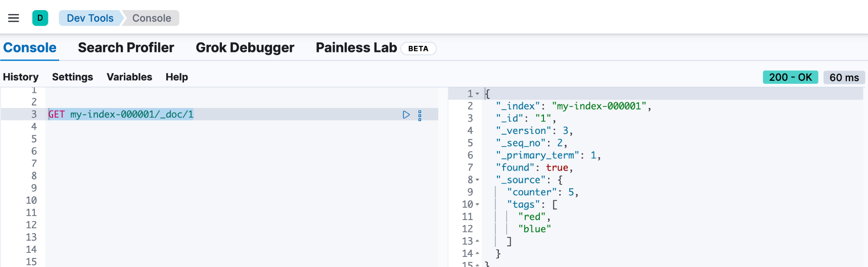This screenshot has width=868, height=267.
Task: Open the Grok Debugger tab
Action: click(x=245, y=47)
